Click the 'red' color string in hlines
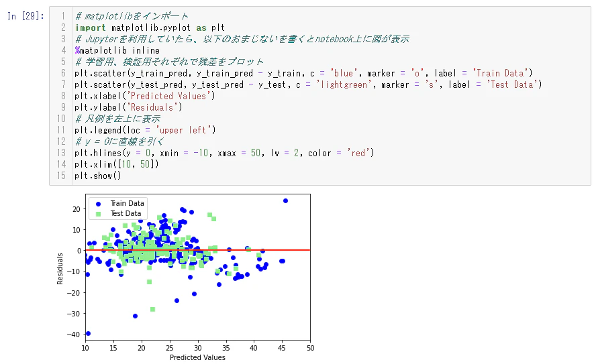Image resolution: width=594 pixels, height=364 pixels. (358, 153)
